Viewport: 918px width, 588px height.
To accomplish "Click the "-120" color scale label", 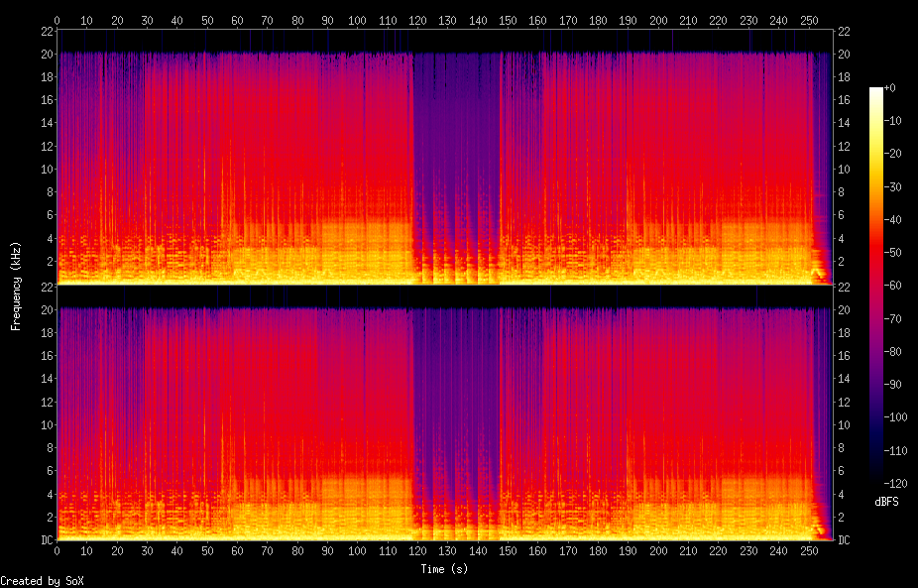I will [894, 484].
